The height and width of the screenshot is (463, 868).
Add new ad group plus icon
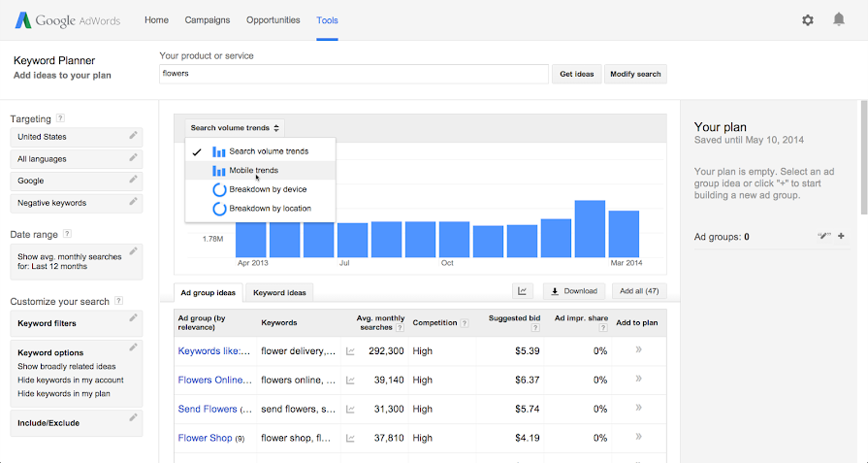(841, 236)
